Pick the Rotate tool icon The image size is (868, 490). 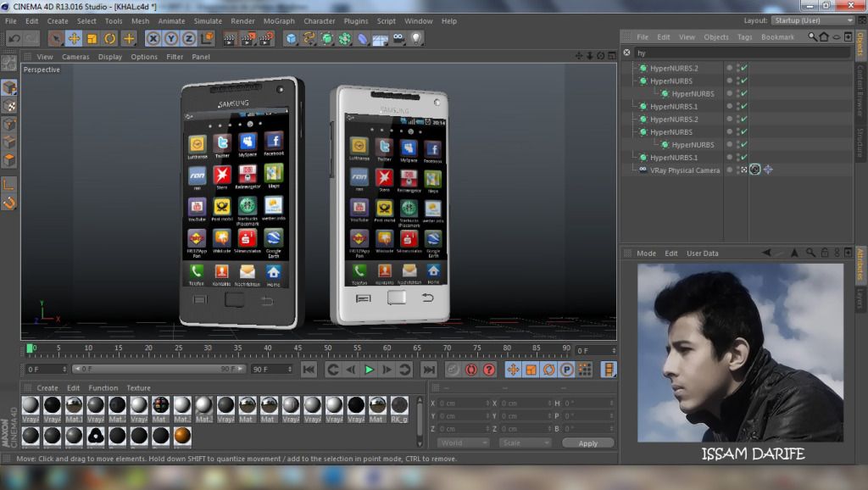click(110, 38)
